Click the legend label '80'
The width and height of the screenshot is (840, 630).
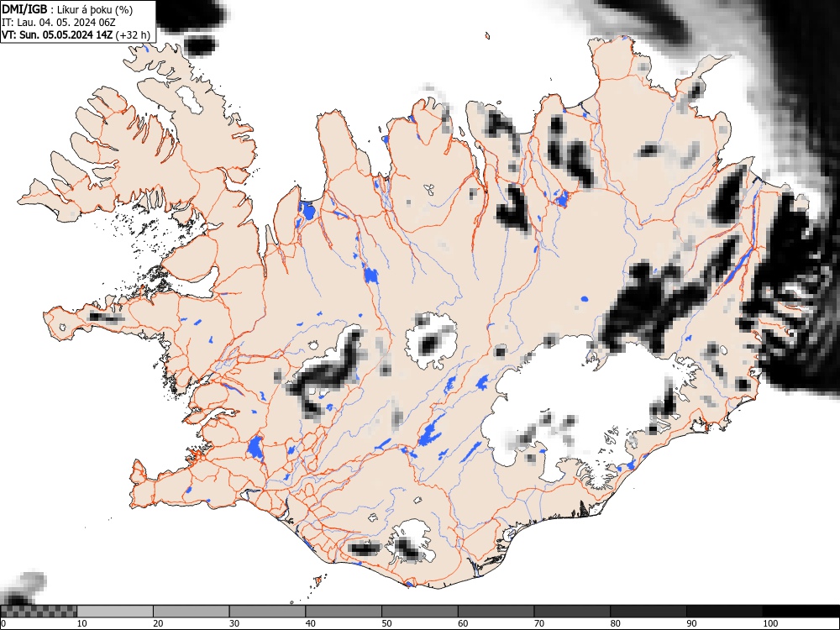[x=615, y=623]
